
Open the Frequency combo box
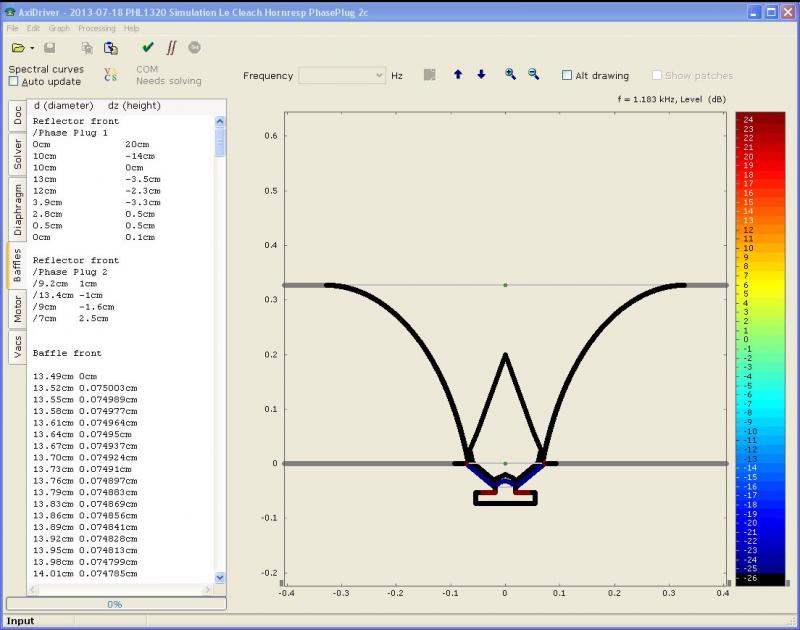(x=342, y=75)
